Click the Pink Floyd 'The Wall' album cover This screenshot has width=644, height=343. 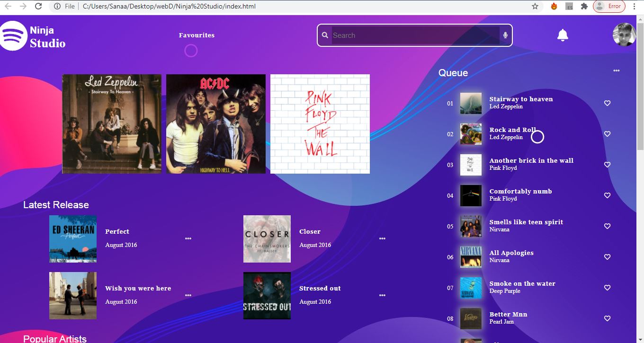320,123
